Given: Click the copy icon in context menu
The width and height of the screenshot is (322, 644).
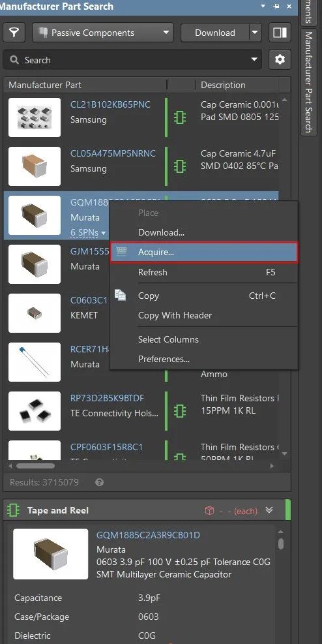Looking at the screenshot, I should [120, 295].
